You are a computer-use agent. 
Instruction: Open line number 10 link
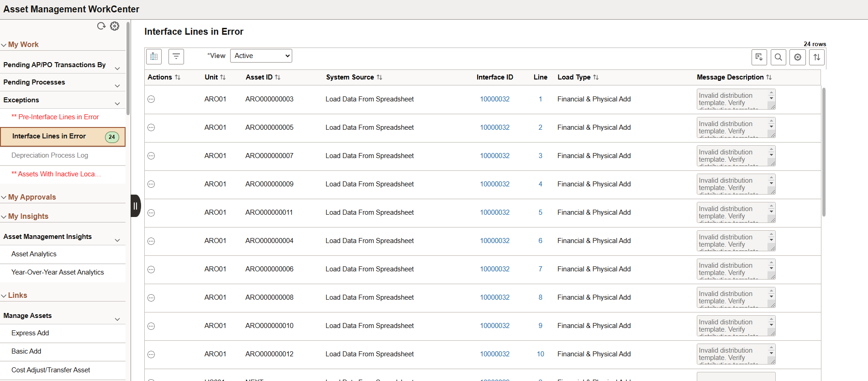(x=540, y=354)
